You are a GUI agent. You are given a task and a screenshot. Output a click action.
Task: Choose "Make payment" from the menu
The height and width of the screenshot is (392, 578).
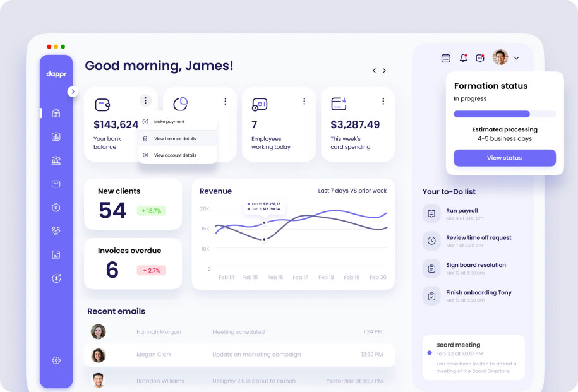169,121
